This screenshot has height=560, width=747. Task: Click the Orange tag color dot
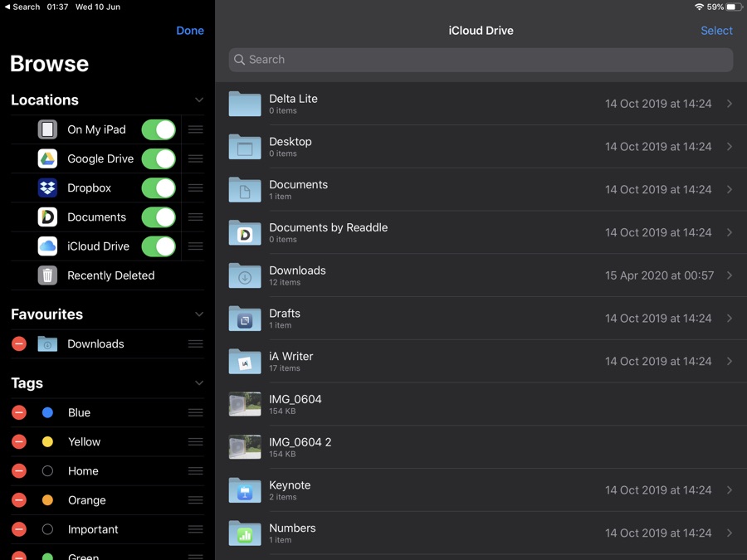coord(47,500)
